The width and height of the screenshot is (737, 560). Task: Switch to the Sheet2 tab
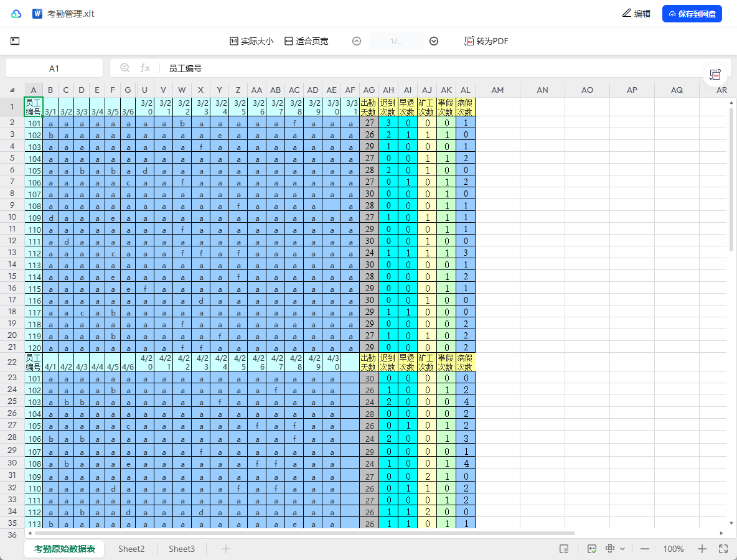point(131,549)
